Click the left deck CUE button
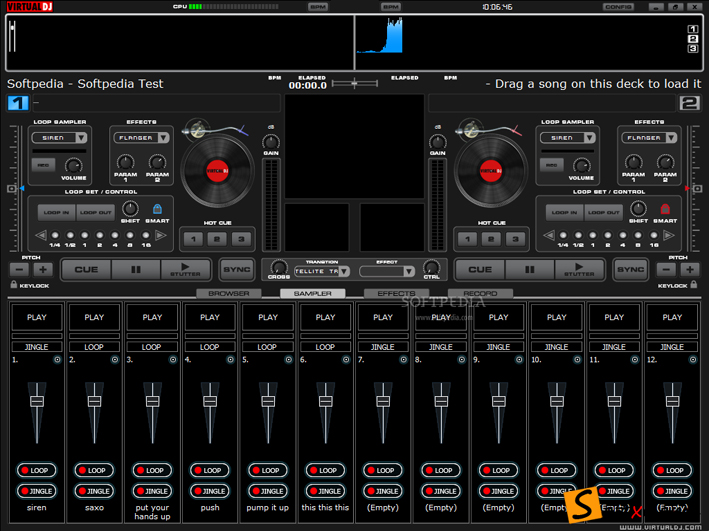This screenshot has width=709, height=531. (86, 270)
